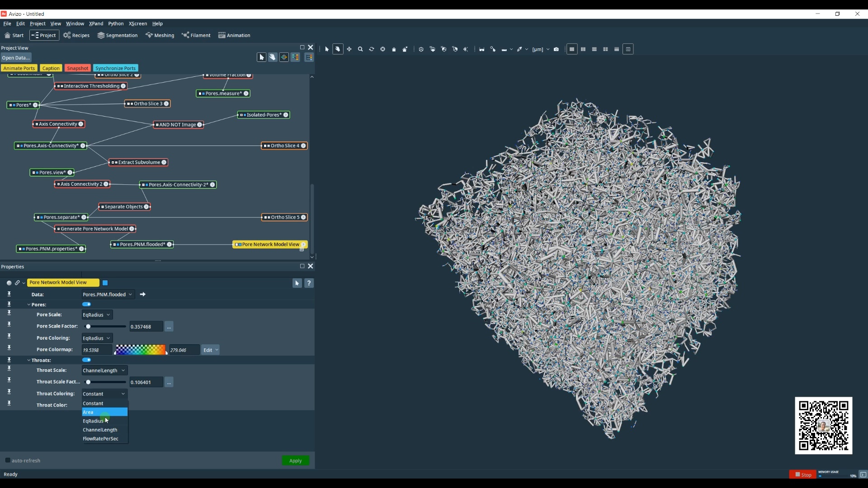The image size is (868, 488).
Task: Click the Rotate tool icon
Action: [372, 49]
